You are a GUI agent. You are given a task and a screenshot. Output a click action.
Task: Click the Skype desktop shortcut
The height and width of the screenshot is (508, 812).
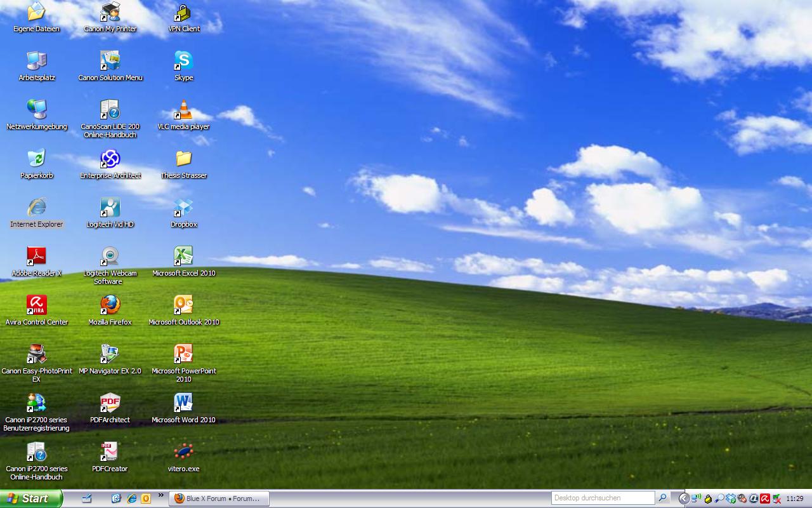184,67
